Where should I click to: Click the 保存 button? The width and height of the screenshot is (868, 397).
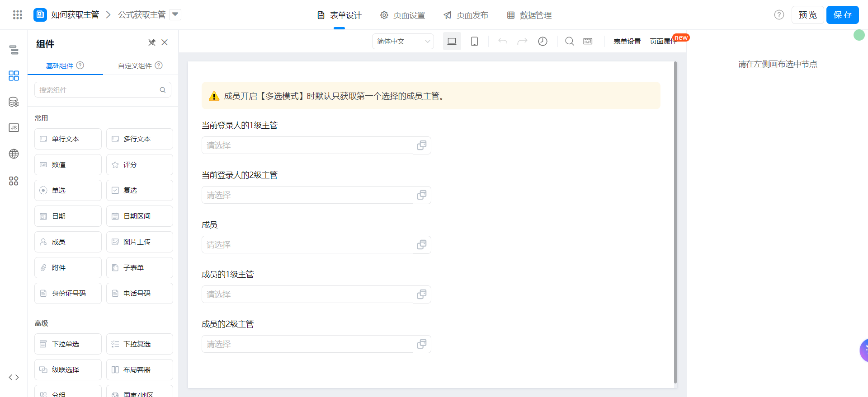click(843, 15)
